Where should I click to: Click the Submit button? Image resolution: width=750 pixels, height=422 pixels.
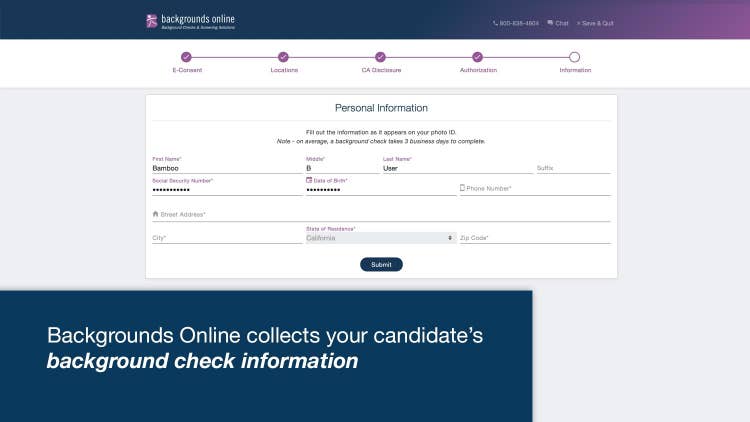[x=381, y=265]
